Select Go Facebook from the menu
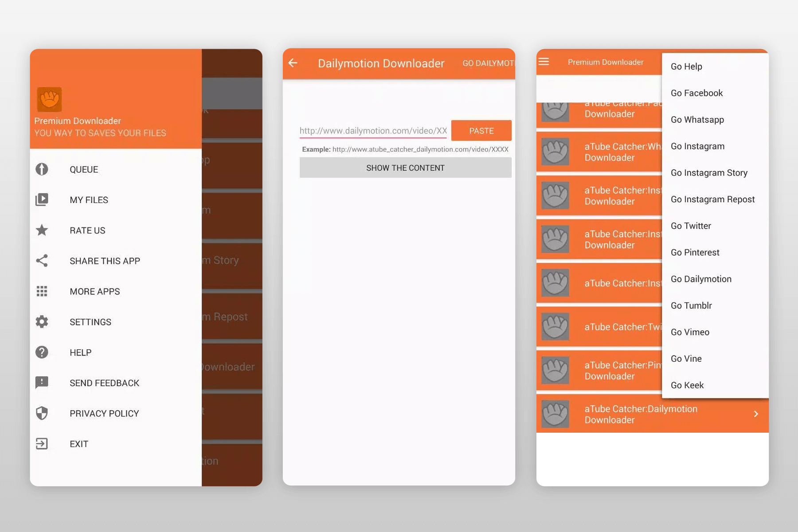The width and height of the screenshot is (798, 532). pyautogui.click(x=696, y=93)
